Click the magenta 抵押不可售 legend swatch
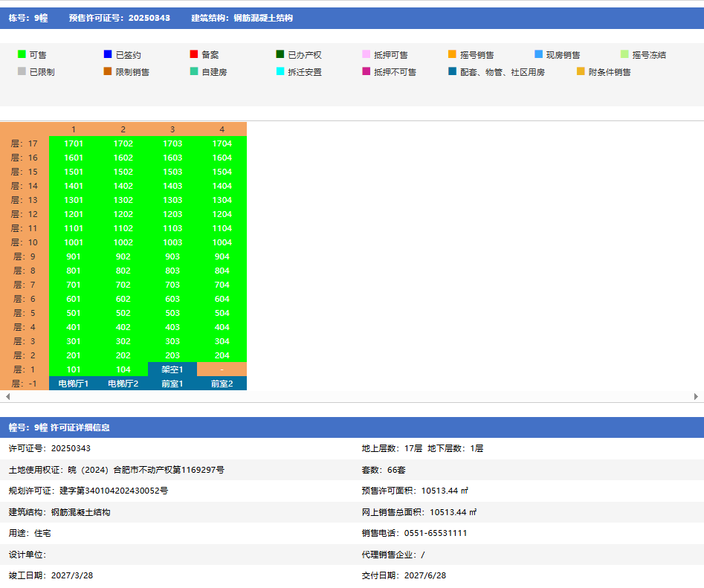Viewport: 704px width, 588px height. pyautogui.click(x=366, y=71)
